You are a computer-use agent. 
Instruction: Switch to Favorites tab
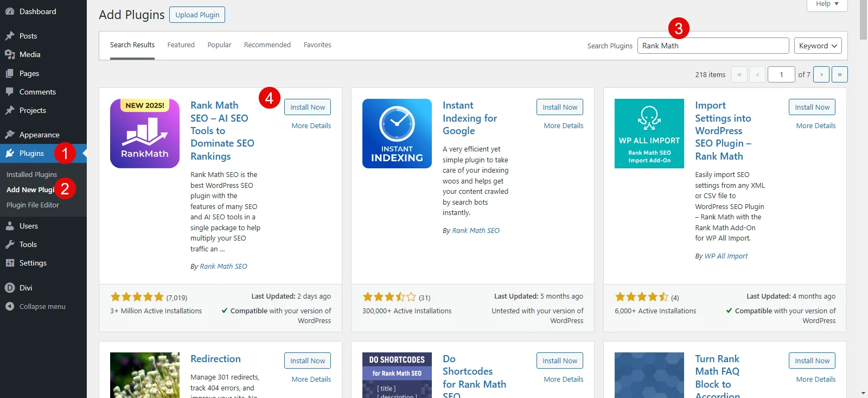(317, 45)
